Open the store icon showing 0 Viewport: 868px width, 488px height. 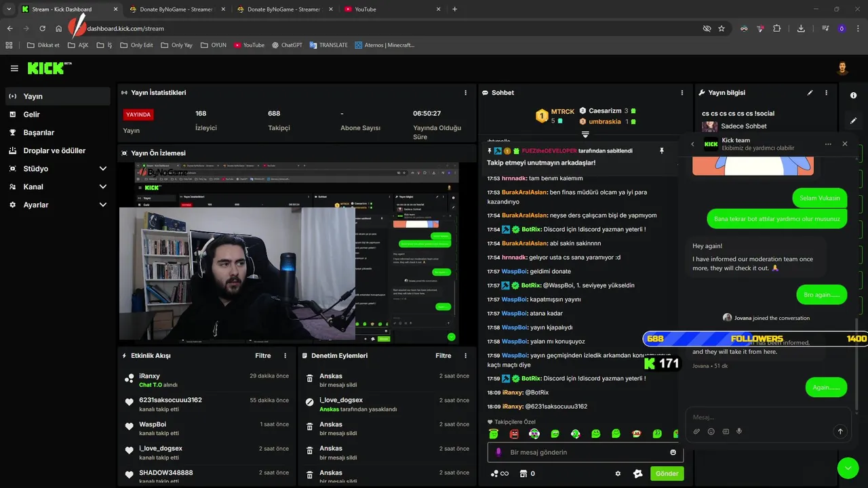(x=527, y=474)
